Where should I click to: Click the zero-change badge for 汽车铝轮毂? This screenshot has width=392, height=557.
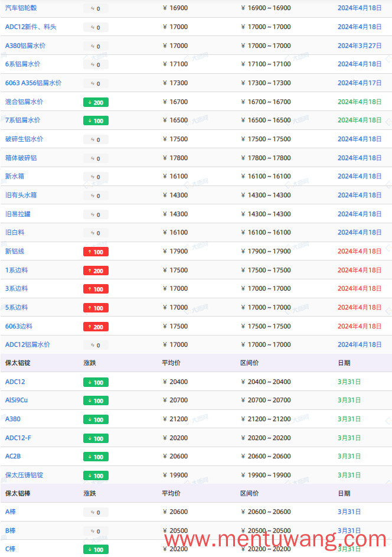(x=96, y=8)
